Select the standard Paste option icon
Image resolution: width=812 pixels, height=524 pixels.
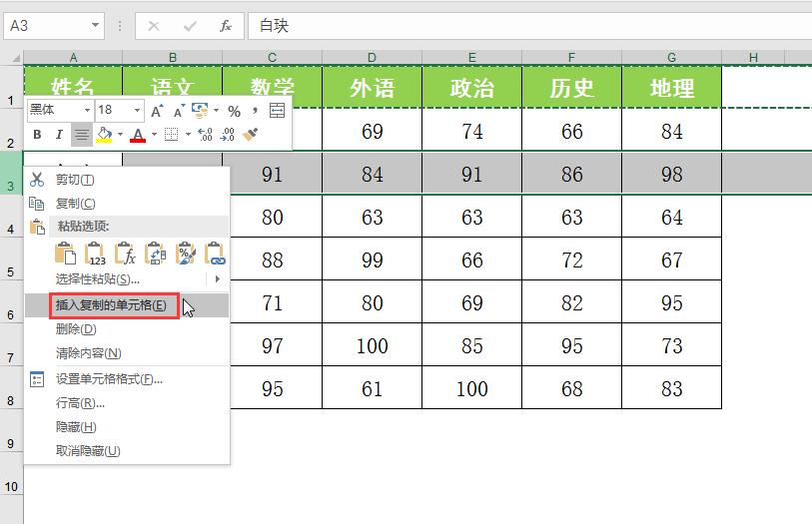click(65, 254)
